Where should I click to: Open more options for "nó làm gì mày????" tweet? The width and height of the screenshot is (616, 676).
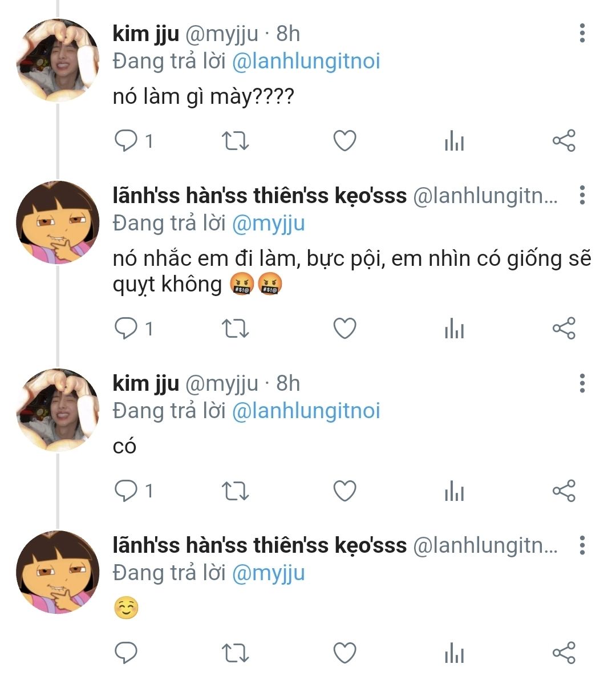tap(582, 34)
